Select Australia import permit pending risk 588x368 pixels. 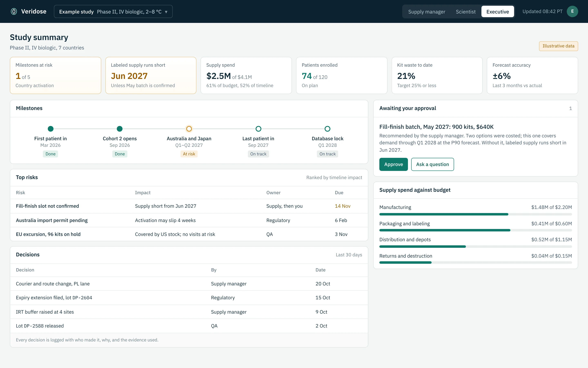coord(189,220)
